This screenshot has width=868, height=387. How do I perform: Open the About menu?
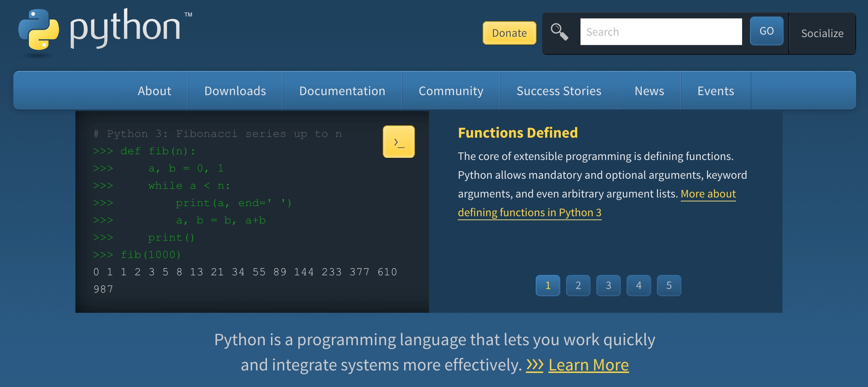[154, 91]
